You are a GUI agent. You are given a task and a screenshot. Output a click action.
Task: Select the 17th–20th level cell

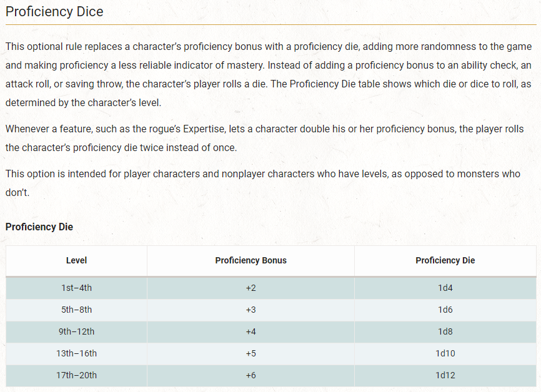[76, 375]
